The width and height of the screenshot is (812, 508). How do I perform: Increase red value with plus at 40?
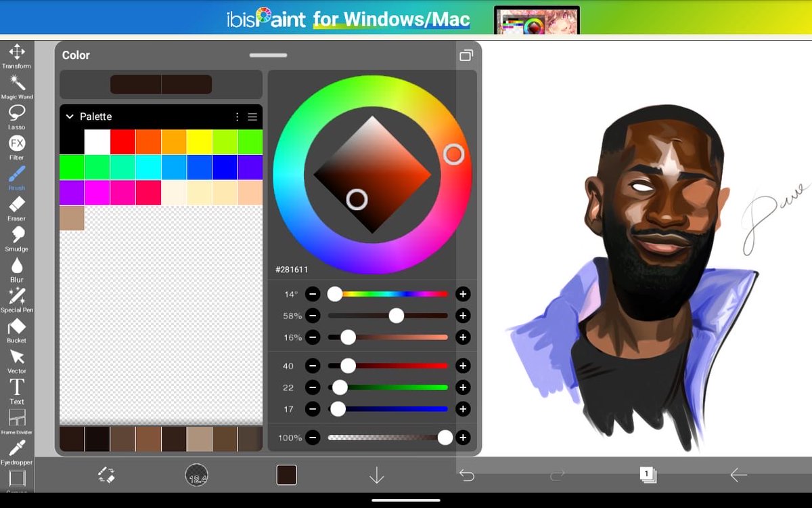(463, 366)
